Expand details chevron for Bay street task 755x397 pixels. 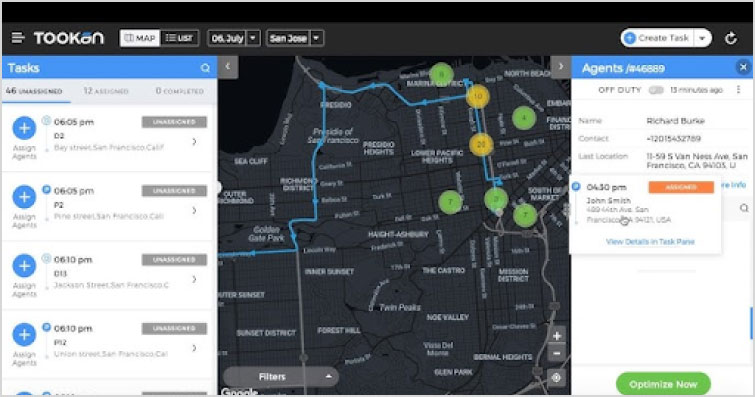(195, 142)
